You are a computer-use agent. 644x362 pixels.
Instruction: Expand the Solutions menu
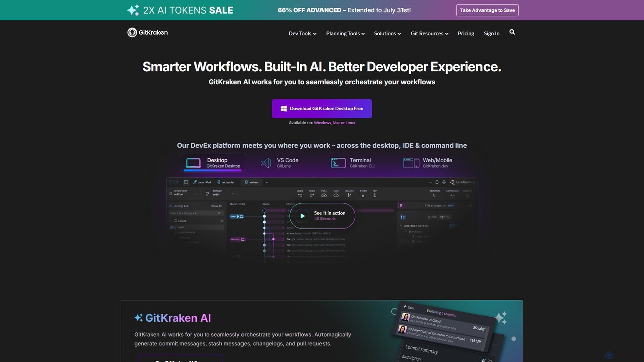(x=387, y=33)
